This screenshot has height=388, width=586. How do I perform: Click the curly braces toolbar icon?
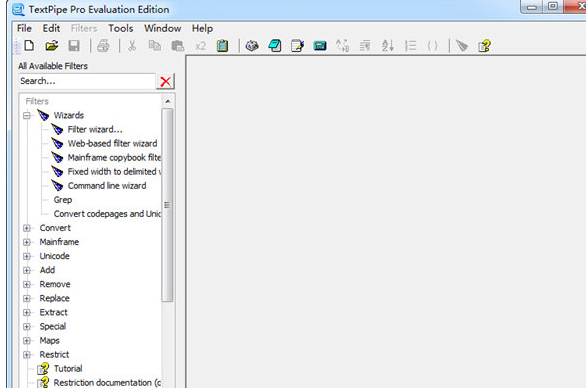pyautogui.click(x=432, y=46)
